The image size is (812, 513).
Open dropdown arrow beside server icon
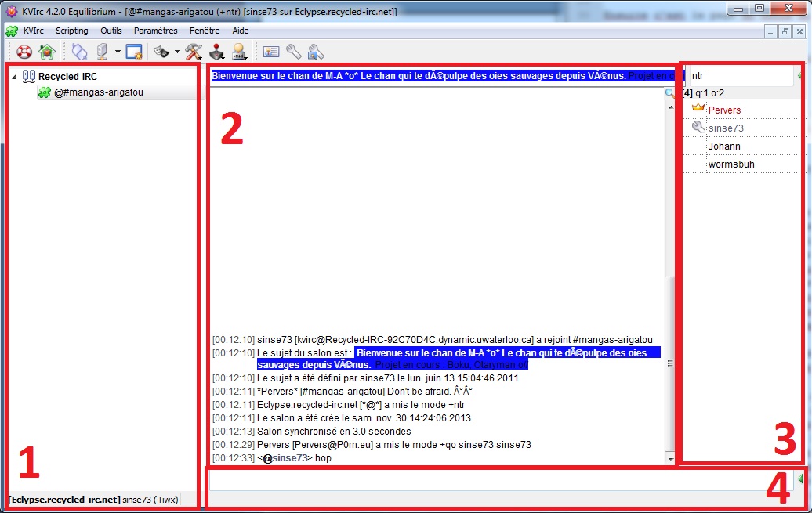pos(117,52)
